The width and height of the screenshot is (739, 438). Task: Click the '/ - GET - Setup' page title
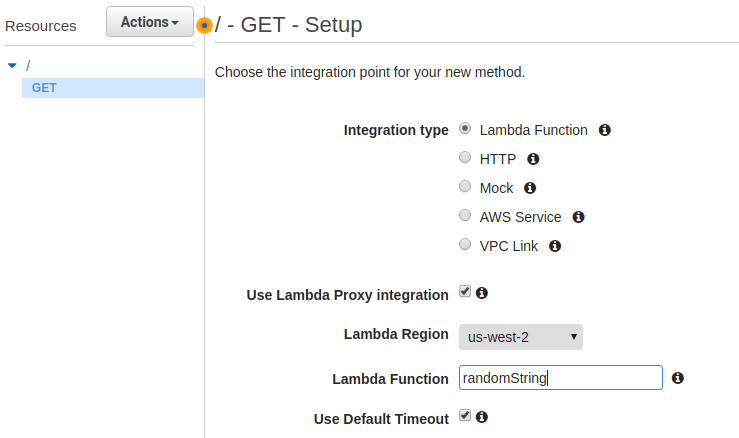288,25
